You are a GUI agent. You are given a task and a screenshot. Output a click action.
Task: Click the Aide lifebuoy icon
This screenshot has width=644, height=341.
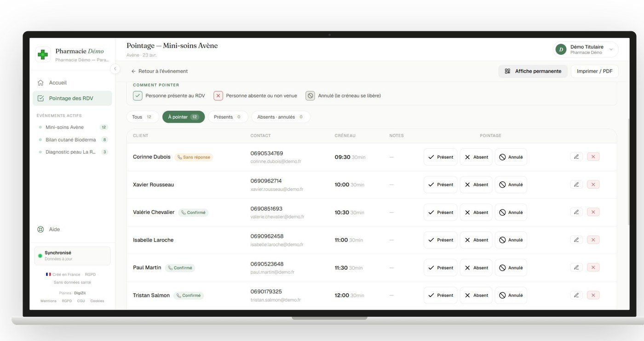[x=40, y=229]
